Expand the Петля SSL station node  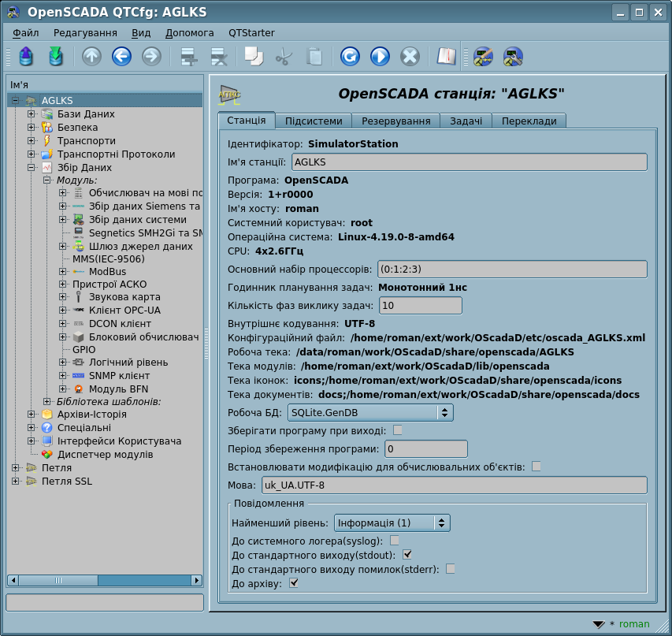click(16, 482)
